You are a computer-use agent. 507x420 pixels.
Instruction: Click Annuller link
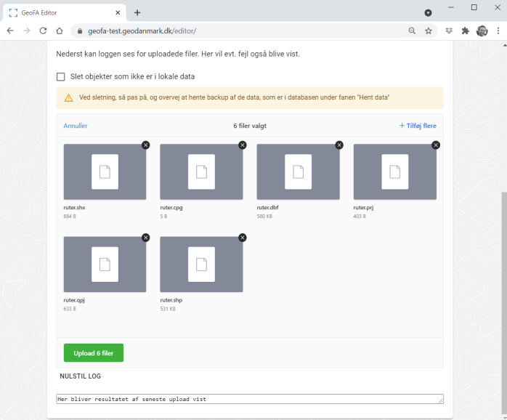[x=76, y=126]
